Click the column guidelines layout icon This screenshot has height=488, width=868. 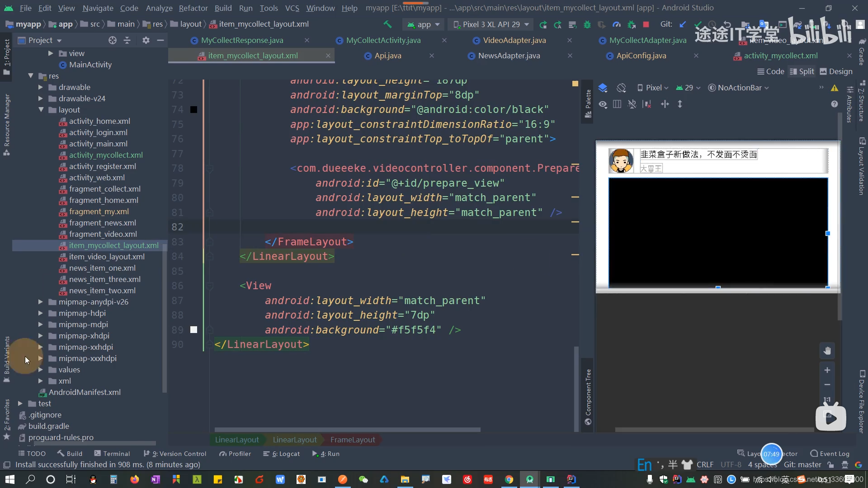coord(617,104)
